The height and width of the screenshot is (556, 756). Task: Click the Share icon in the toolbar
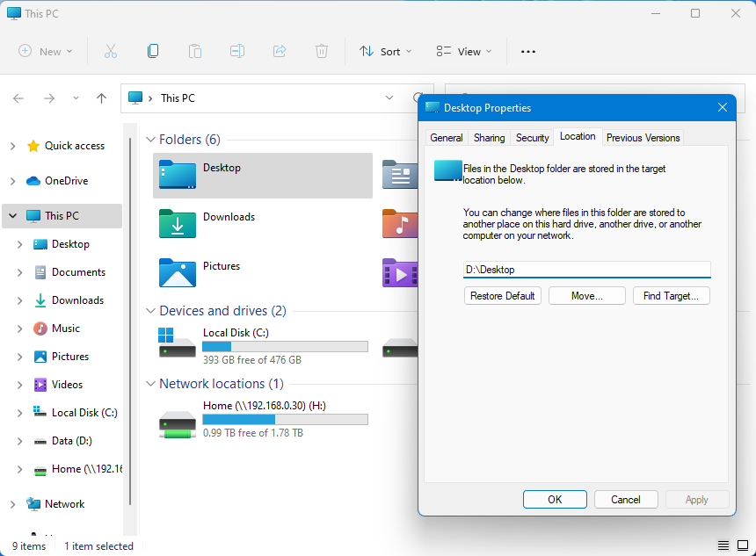tap(280, 51)
